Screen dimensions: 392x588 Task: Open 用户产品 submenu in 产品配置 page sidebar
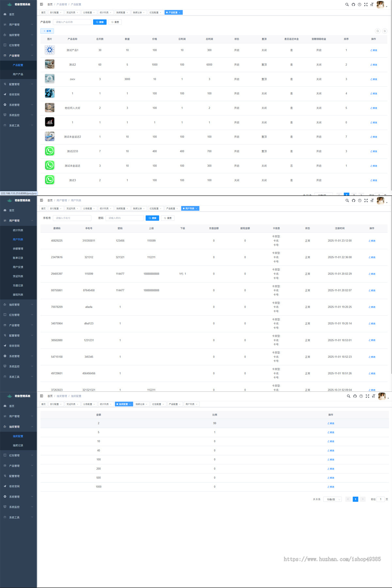(x=18, y=74)
